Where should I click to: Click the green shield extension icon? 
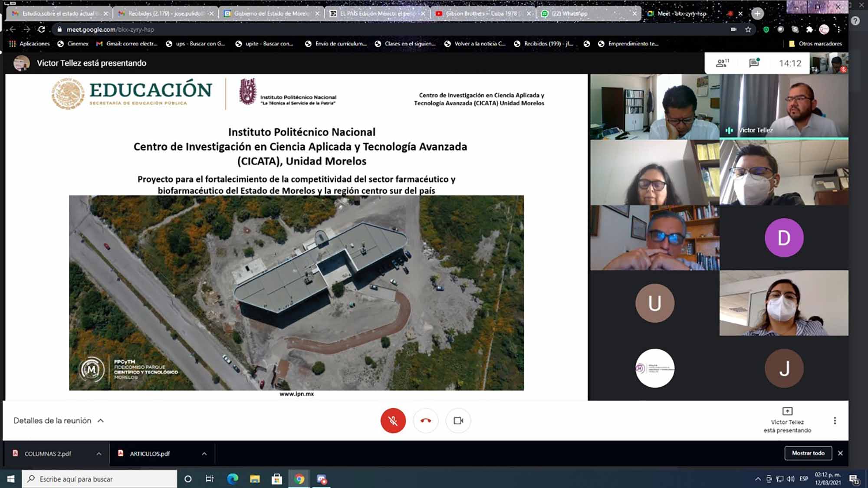pyautogui.click(x=766, y=29)
